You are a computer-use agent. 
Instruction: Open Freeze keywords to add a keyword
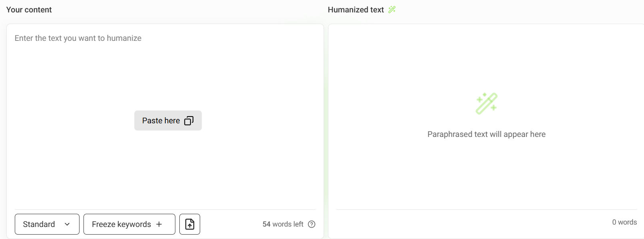pos(129,224)
